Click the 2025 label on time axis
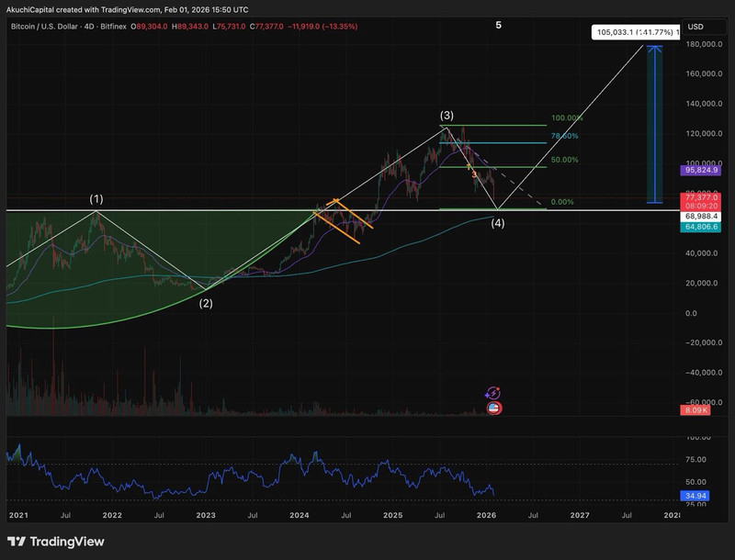Viewport: 735px width, 560px height. pos(392,516)
